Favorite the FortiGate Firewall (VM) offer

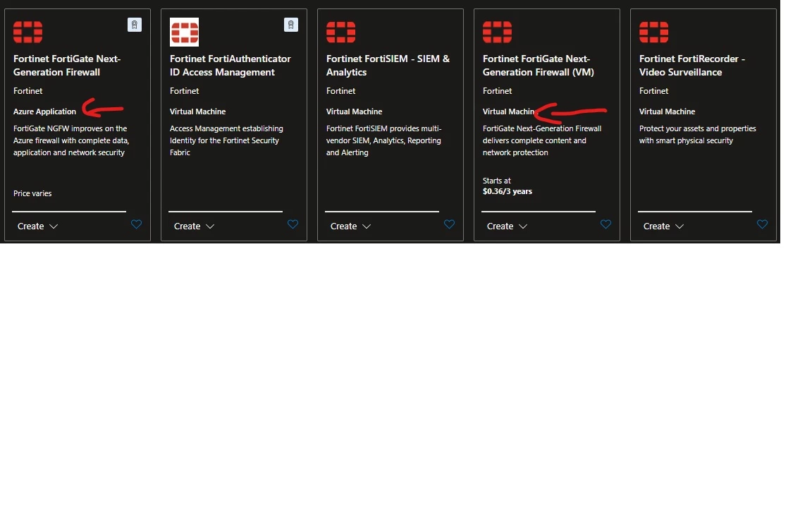pyautogui.click(x=605, y=224)
